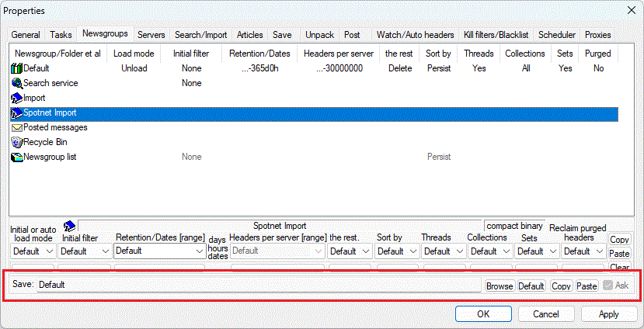Click the Retention/Dates column header
The image size is (644, 329).
pos(258,54)
